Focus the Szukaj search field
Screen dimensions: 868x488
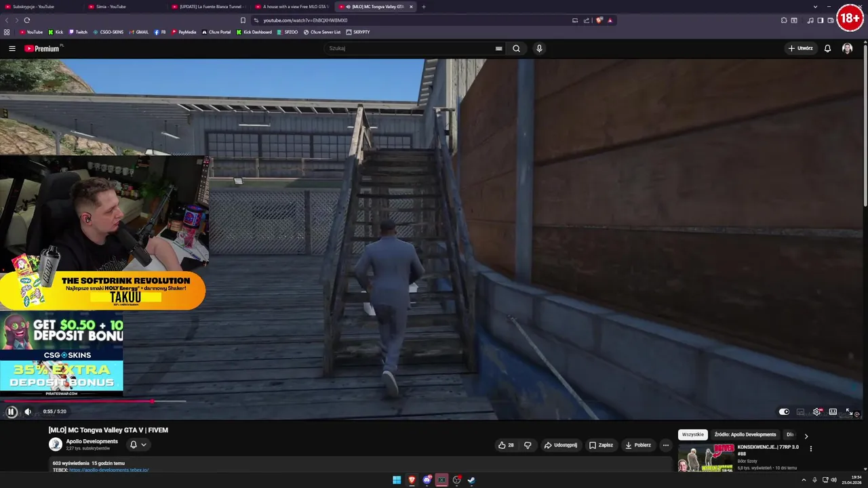[410, 48]
